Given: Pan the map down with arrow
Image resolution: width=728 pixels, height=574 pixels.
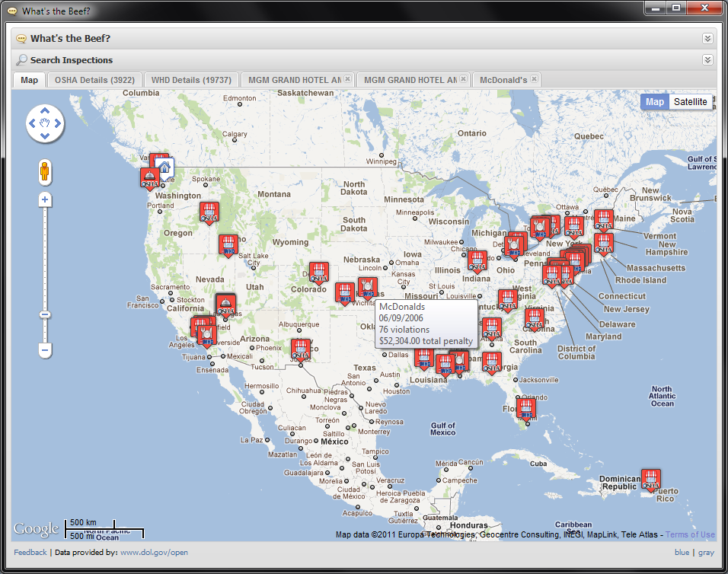Looking at the screenshot, I should (x=45, y=136).
